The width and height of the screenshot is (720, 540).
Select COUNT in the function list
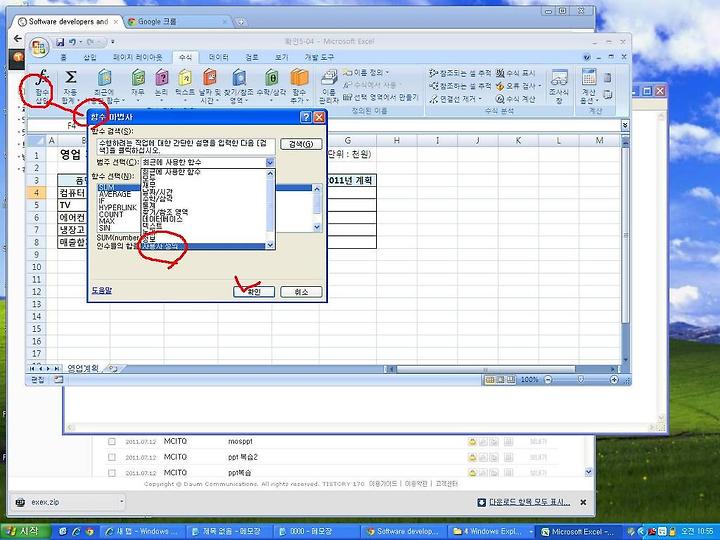[111, 214]
